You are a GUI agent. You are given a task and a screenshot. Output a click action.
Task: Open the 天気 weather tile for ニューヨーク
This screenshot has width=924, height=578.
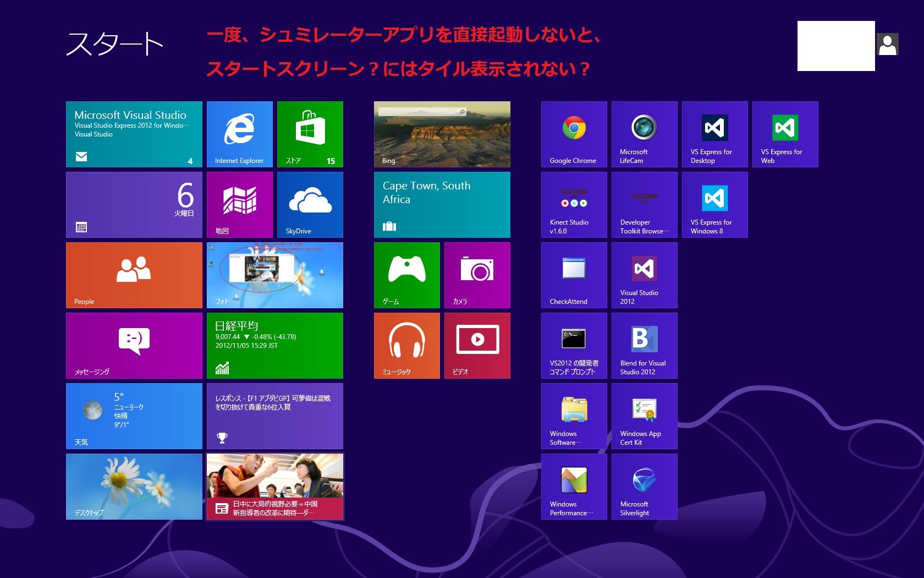tap(134, 416)
